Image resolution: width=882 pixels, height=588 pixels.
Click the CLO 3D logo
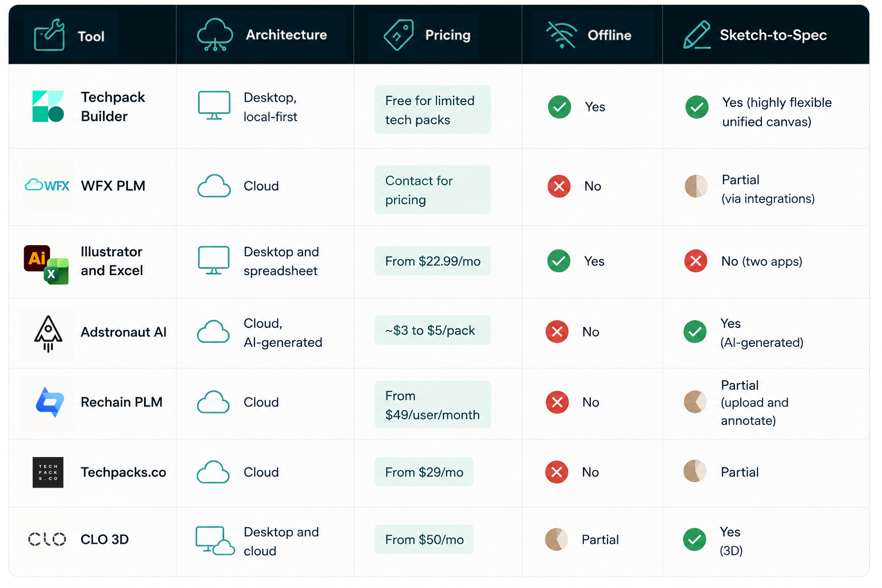click(x=47, y=539)
